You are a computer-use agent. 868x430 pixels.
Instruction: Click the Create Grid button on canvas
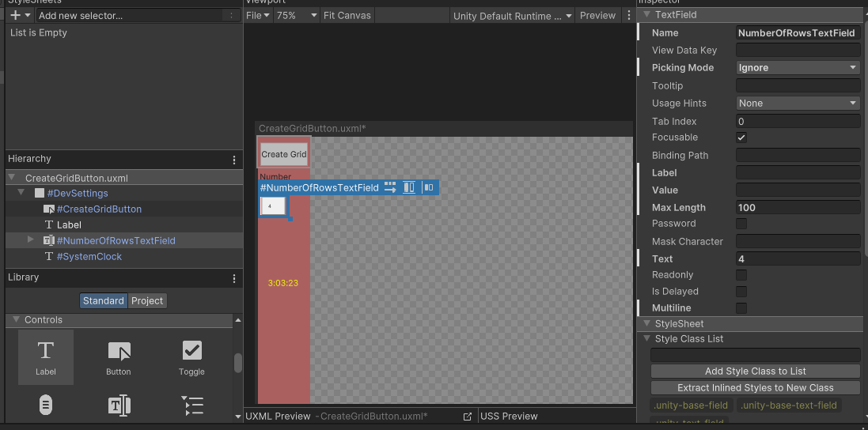pyautogui.click(x=284, y=154)
